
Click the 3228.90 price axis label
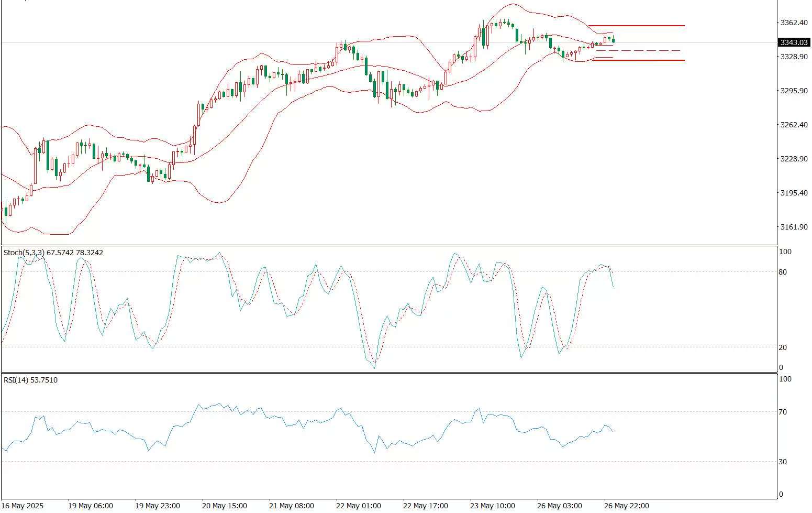(x=794, y=159)
